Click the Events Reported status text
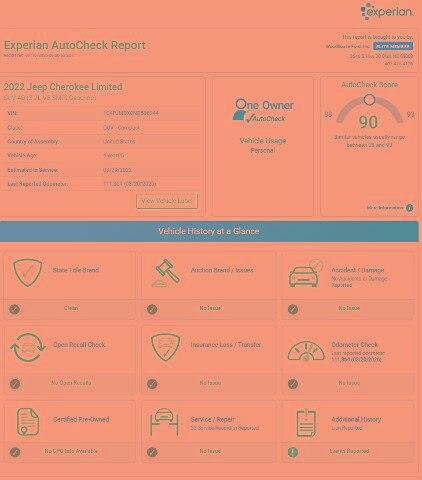Viewport: 422px width, 480px height. (349, 451)
